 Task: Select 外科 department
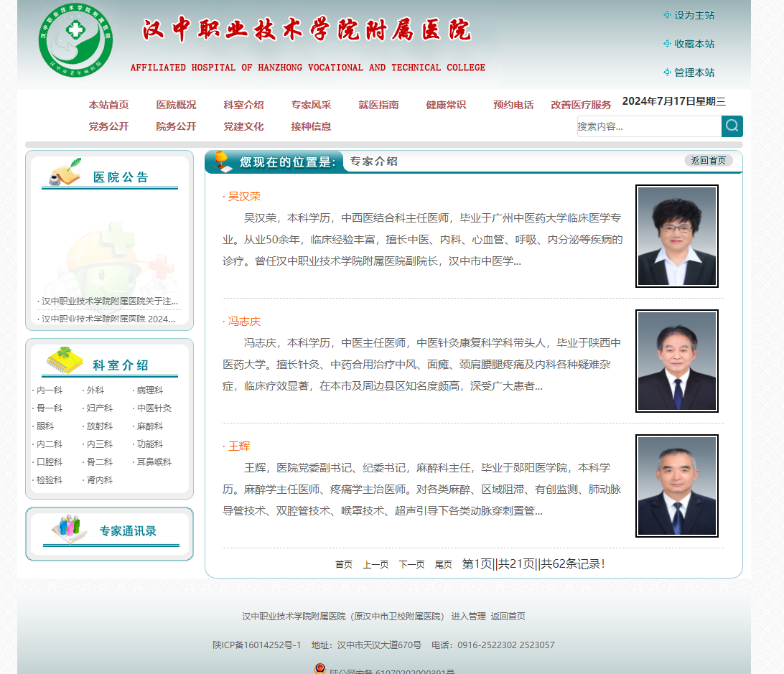tap(95, 390)
